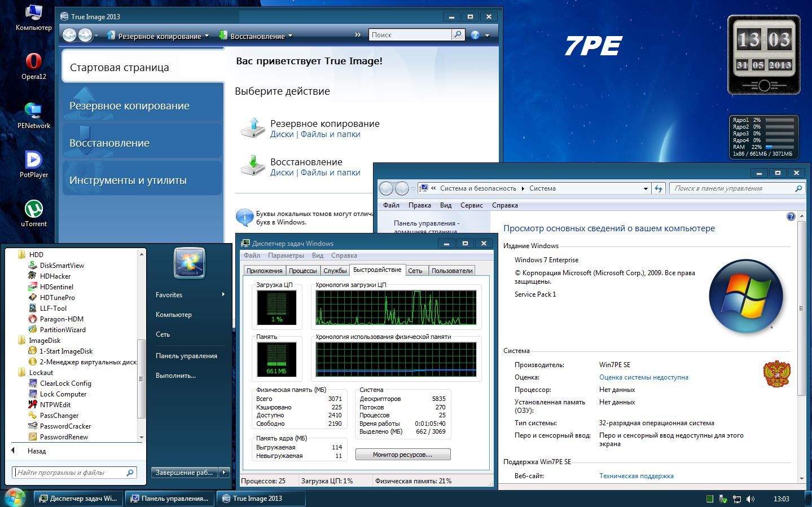The image size is (812, 507).
Task: Open the address bar dropdown in Система window
Action: pos(646,188)
